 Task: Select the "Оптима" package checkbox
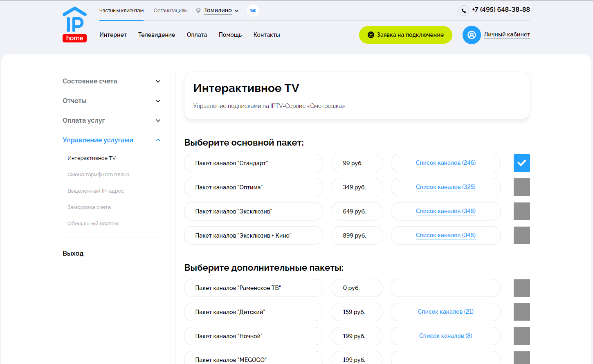(521, 187)
